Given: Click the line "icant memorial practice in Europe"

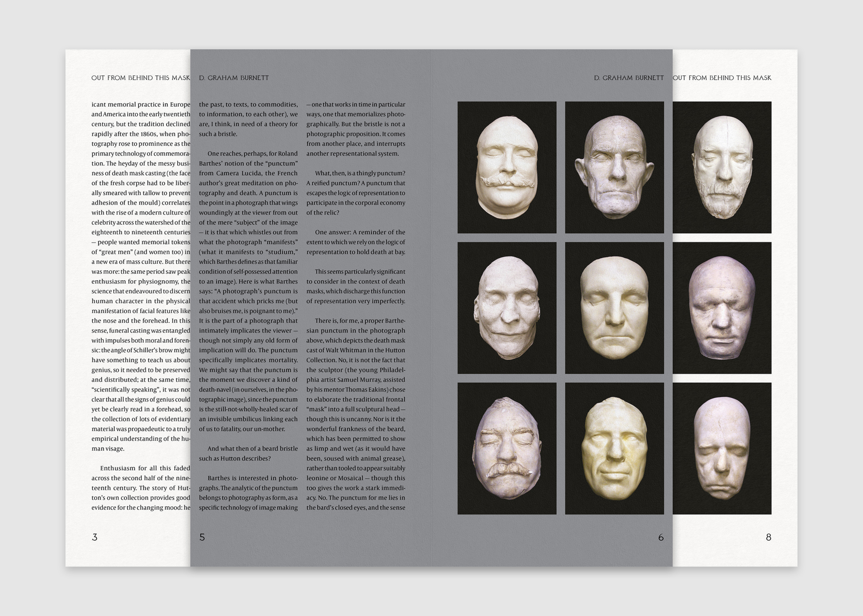Looking at the screenshot, I should 141,104.
